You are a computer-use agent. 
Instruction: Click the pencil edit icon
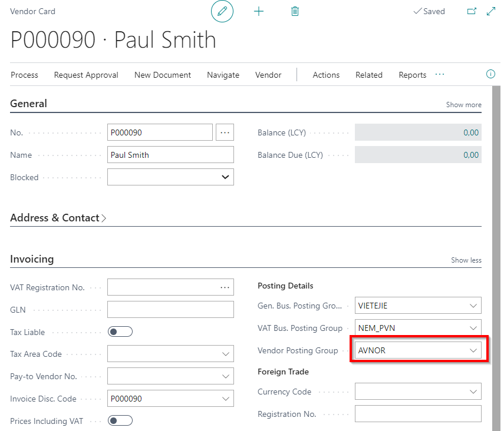(222, 11)
